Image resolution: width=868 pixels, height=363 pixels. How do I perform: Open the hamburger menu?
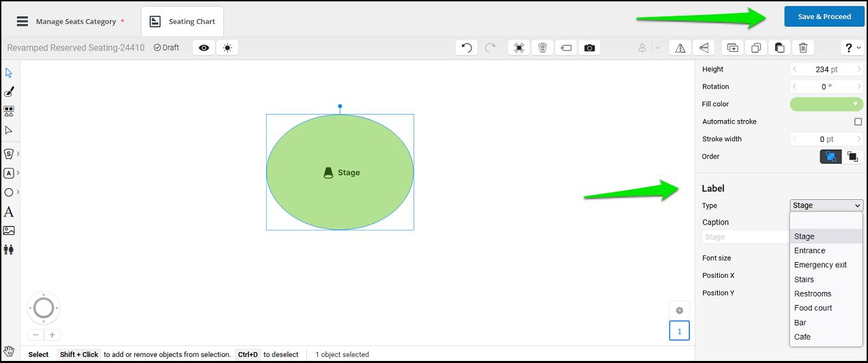coord(23,21)
